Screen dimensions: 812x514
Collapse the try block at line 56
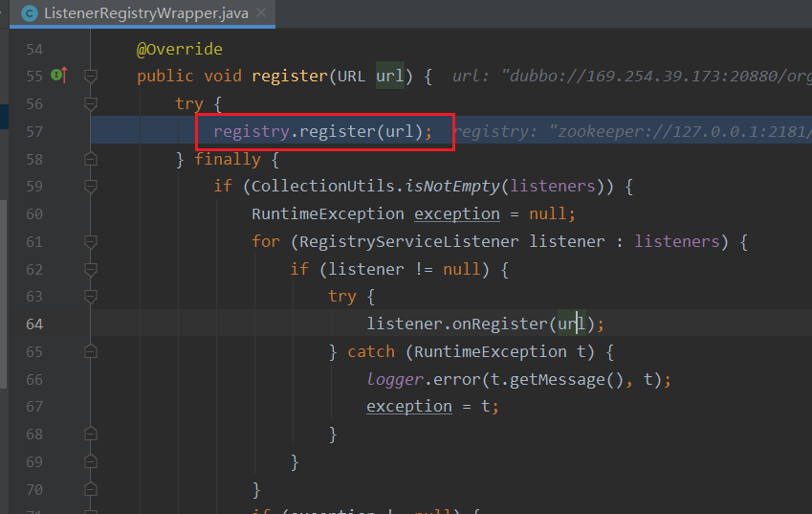(x=91, y=103)
